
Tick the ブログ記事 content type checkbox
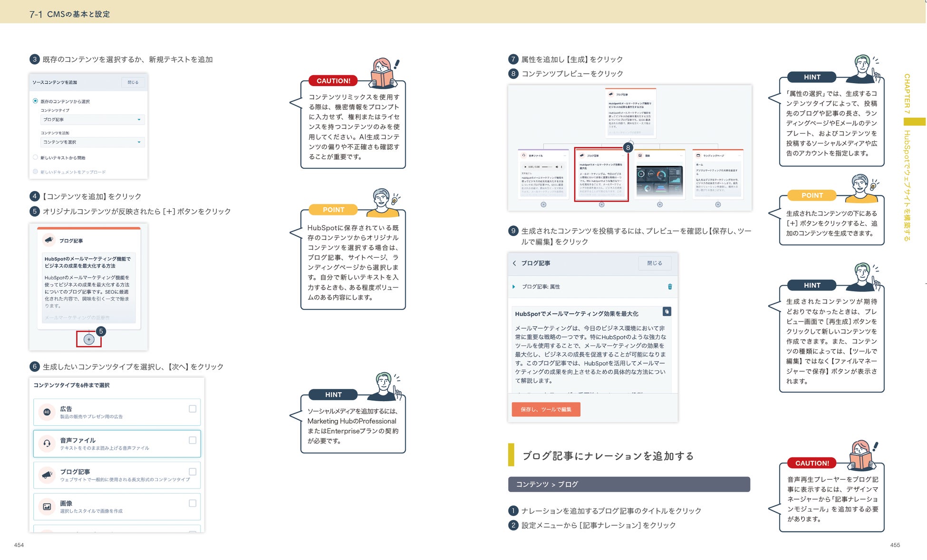point(193,472)
